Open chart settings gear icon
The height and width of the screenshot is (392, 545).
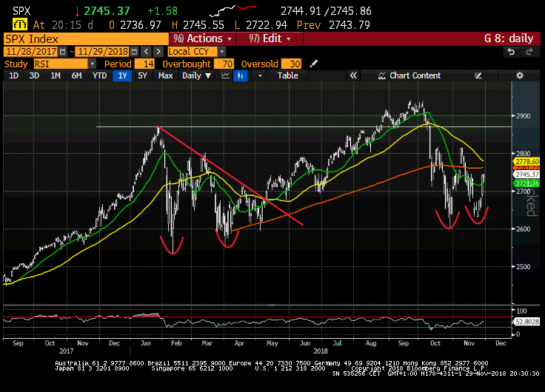pos(521,75)
